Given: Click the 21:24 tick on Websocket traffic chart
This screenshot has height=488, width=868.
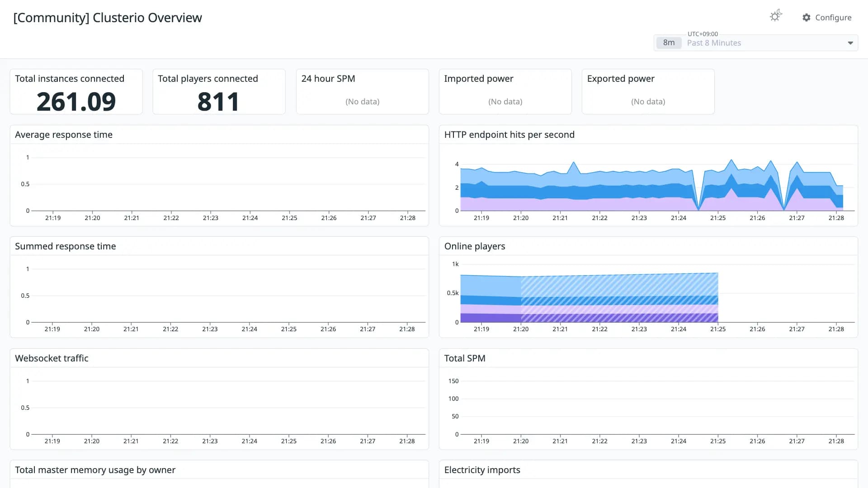Looking at the screenshot, I should [x=250, y=441].
